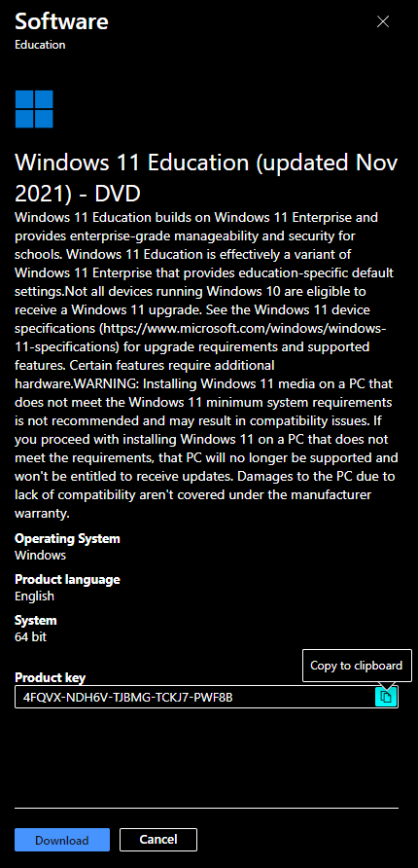Click the blue Windows logo icon
418x868 pixels.
click(x=34, y=109)
